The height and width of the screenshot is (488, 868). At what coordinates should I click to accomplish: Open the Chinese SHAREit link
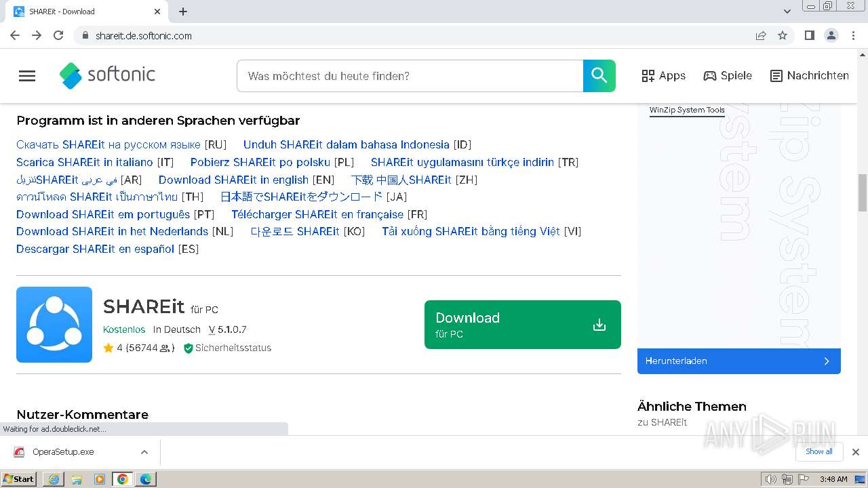pos(401,180)
